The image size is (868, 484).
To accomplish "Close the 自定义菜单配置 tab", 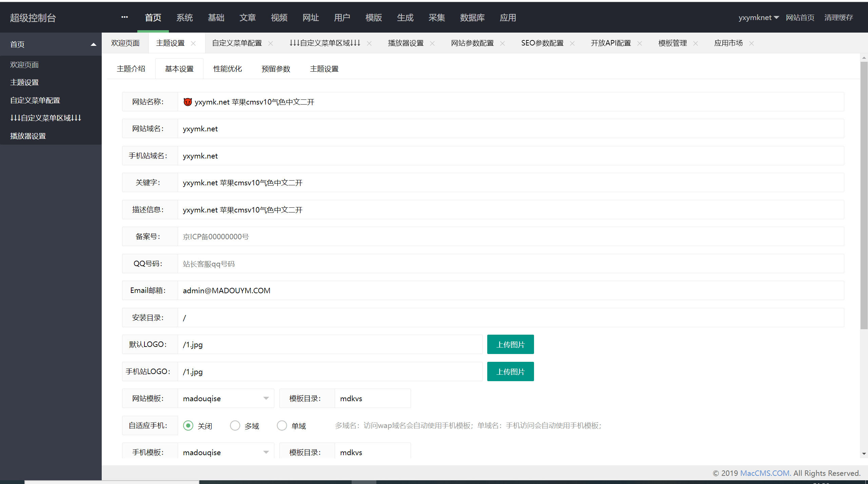I will (x=271, y=43).
